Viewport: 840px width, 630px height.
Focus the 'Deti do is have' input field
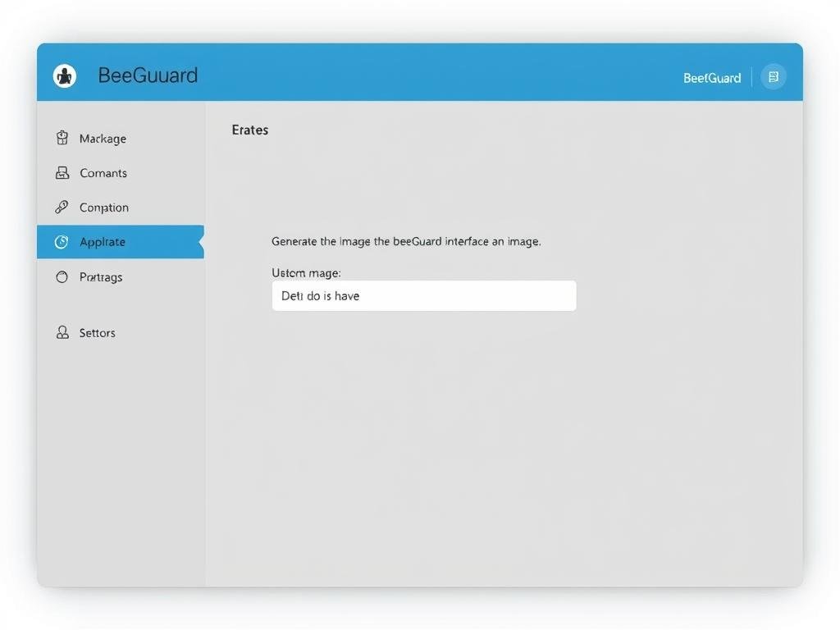click(423, 295)
